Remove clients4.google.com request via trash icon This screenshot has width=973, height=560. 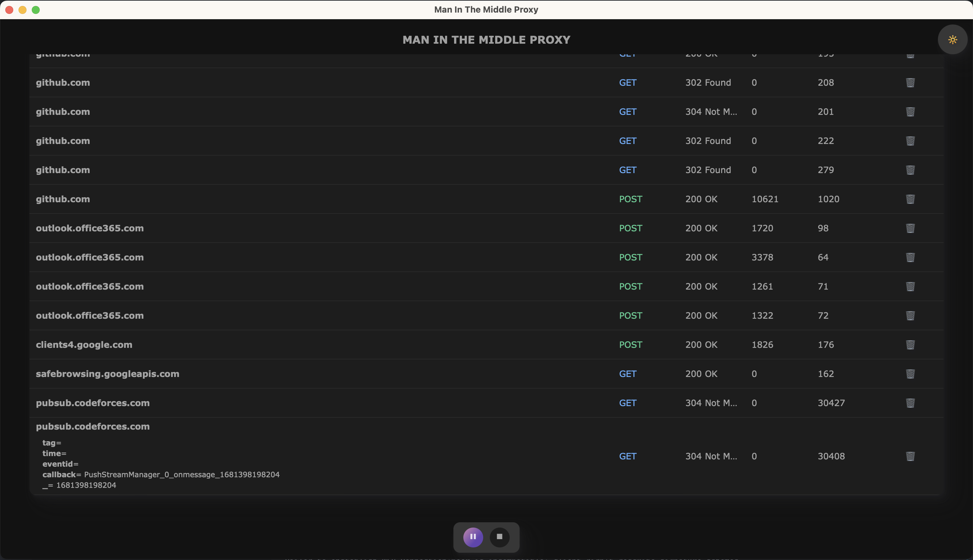point(910,345)
